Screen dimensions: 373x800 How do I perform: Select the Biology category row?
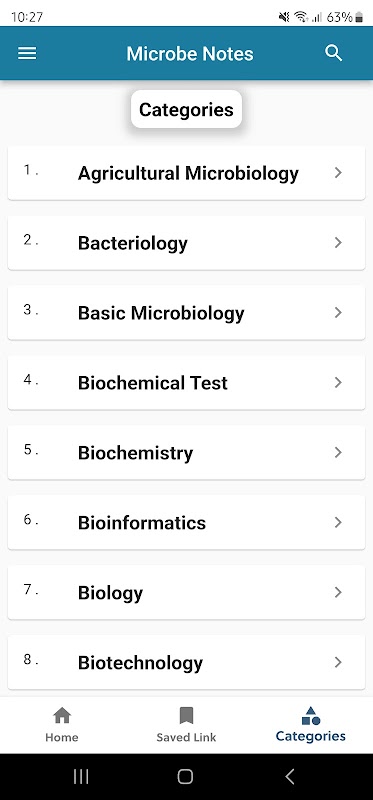(186, 592)
